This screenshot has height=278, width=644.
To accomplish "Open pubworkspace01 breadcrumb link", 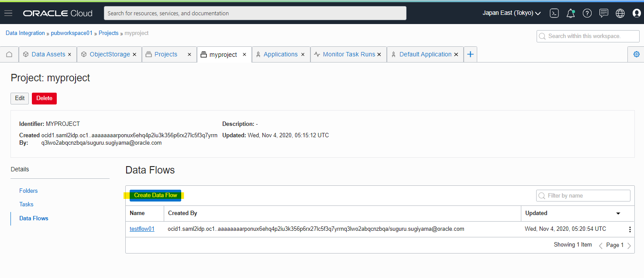I will [72, 33].
